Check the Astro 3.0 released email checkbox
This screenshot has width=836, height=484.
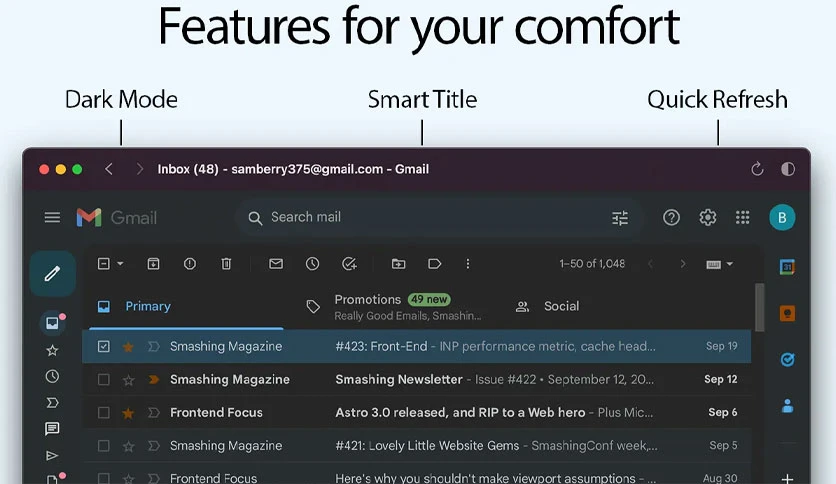[103, 413]
